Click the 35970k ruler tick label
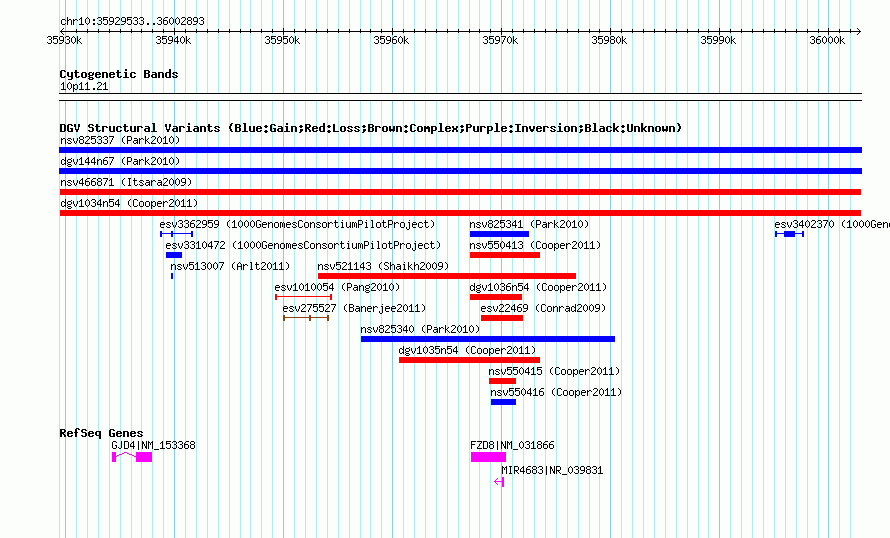 click(x=500, y=40)
